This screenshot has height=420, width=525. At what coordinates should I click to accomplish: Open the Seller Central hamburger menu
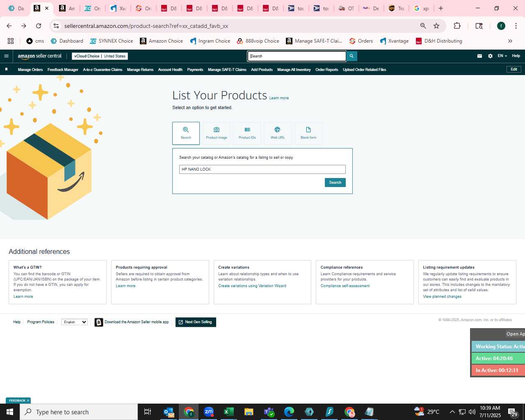coord(6,56)
